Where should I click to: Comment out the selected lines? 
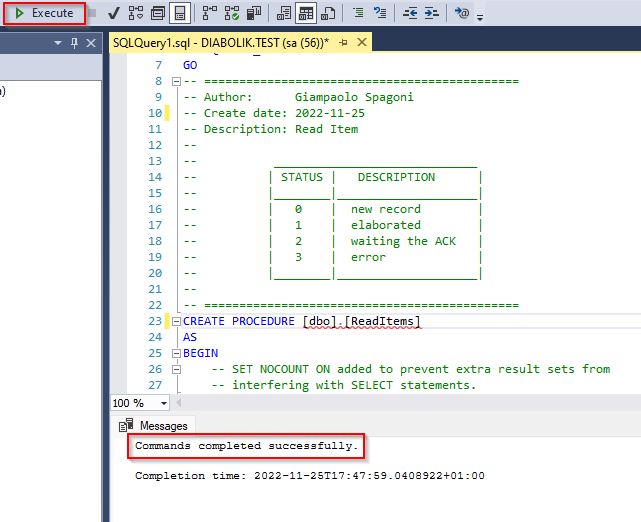[x=358, y=13]
